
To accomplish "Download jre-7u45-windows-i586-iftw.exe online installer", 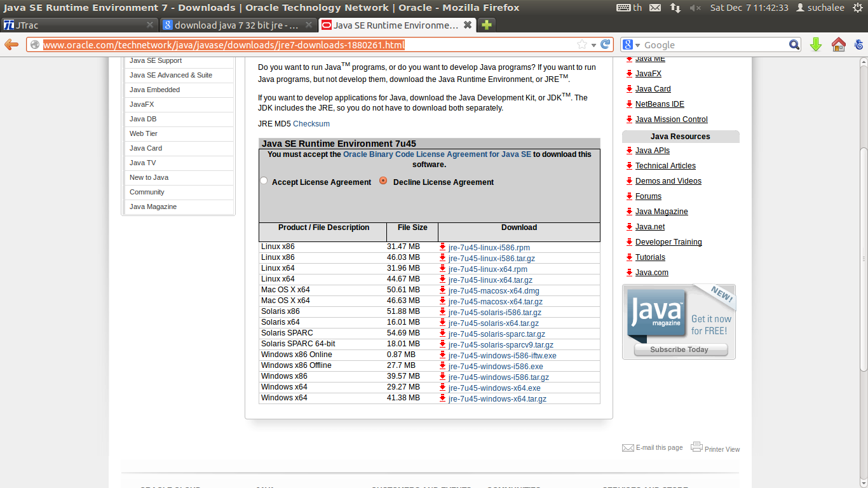I will pyautogui.click(x=503, y=356).
